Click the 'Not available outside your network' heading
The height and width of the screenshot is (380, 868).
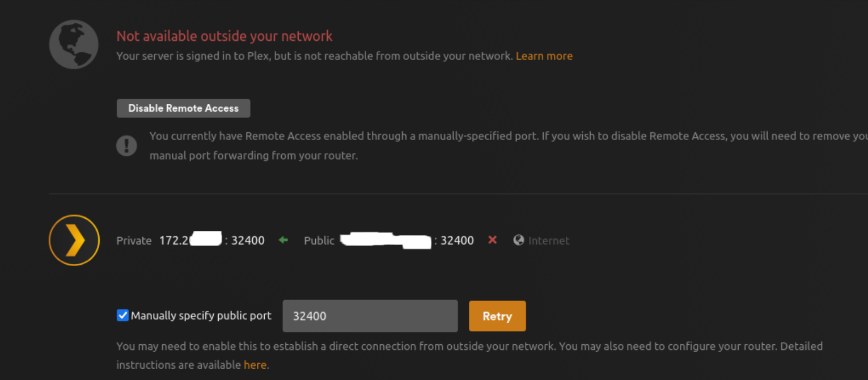(225, 36)
